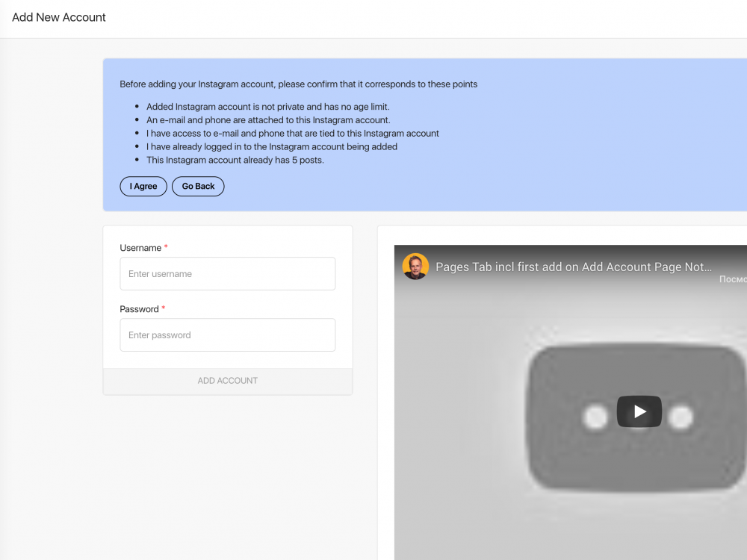747x560 pixels.
Task: Play the embedded YouTube video
Action: click(x=639, y=411)
